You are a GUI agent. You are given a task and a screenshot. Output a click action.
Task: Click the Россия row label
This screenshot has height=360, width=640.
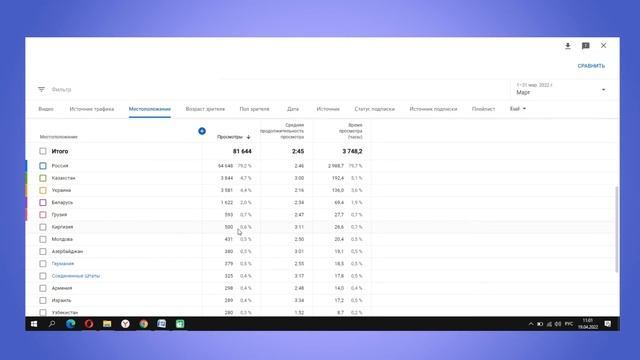pos(60,166)
